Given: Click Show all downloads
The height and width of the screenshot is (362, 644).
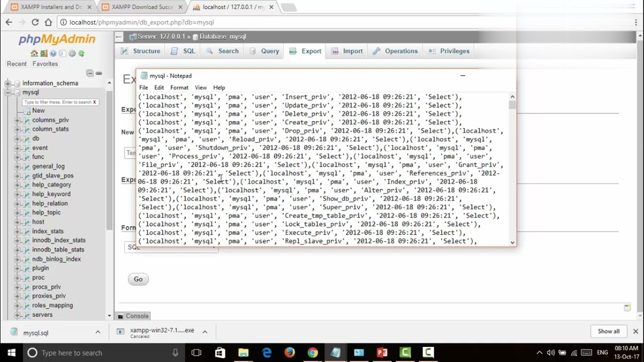Looking at the screenshot, I should [x=608, y=331].
